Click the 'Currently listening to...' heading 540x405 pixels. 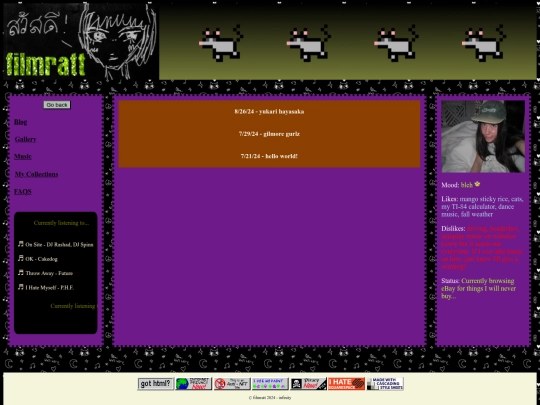[61, 223]
